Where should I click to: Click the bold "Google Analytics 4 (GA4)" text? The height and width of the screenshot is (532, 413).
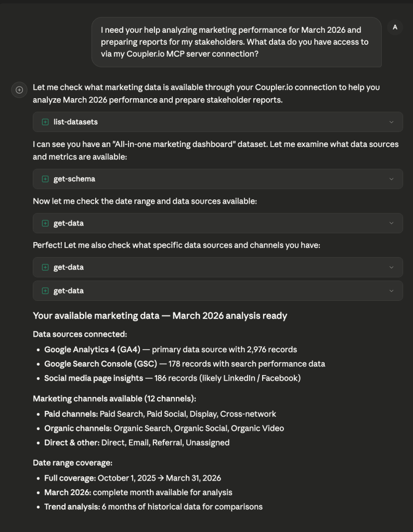coord(92,350)
